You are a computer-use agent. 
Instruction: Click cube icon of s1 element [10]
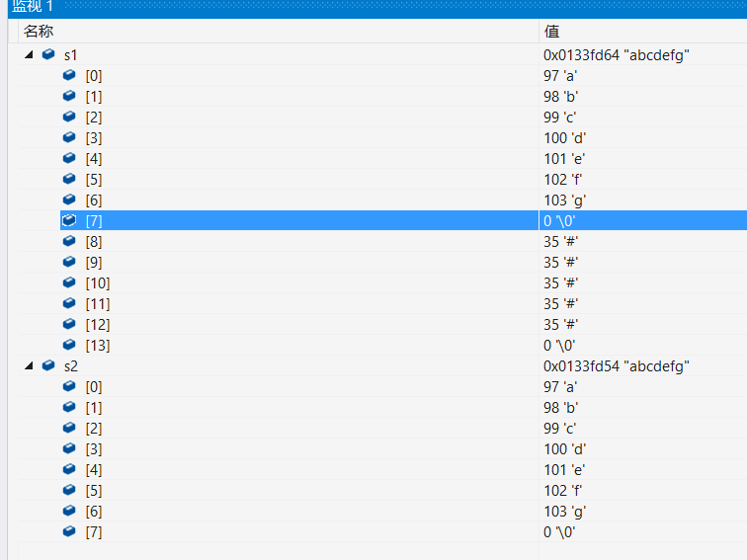coord(69,282)
